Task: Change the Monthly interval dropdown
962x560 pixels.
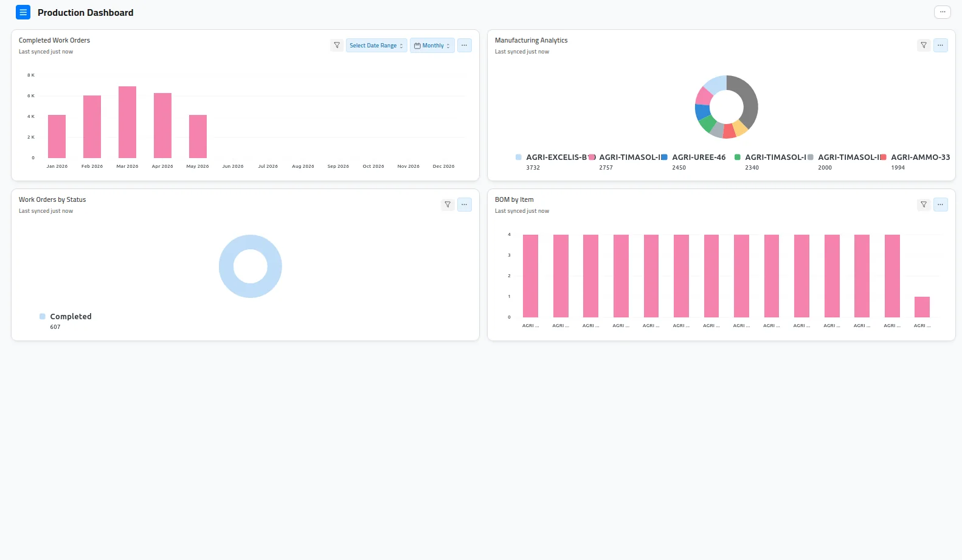Action: click(432, 46)
